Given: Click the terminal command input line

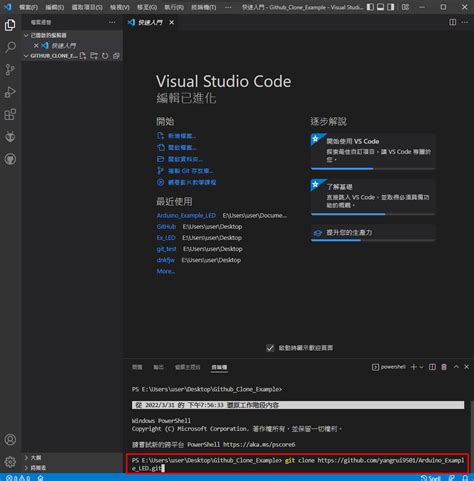Looking at the screenshot, I should pyautogui.click(x=298, y=464).
